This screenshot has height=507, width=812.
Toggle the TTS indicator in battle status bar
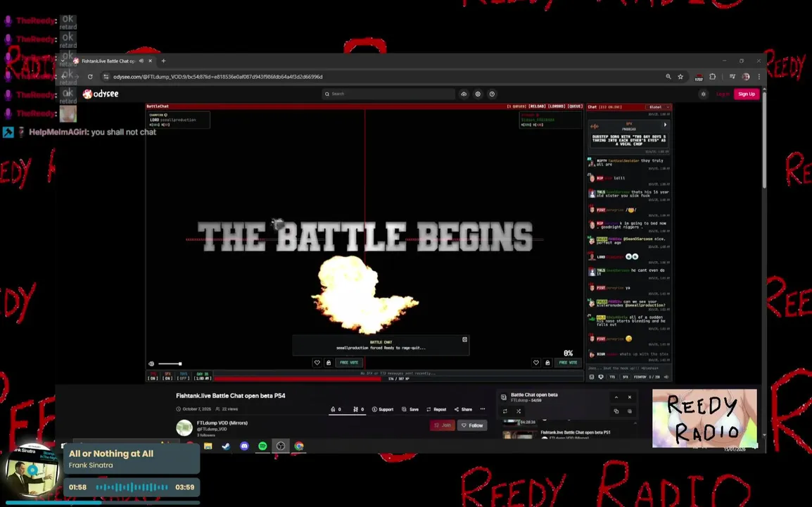[x=153, y=376]
